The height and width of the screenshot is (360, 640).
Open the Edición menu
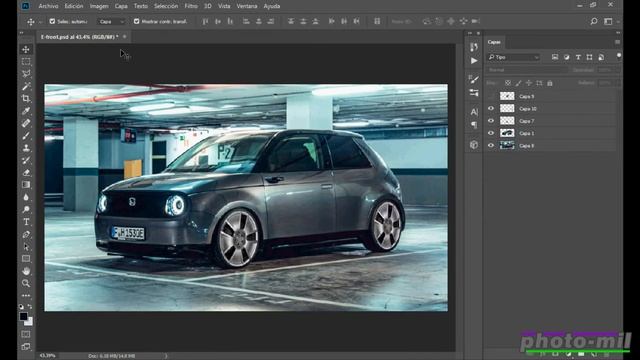point(74,6)
